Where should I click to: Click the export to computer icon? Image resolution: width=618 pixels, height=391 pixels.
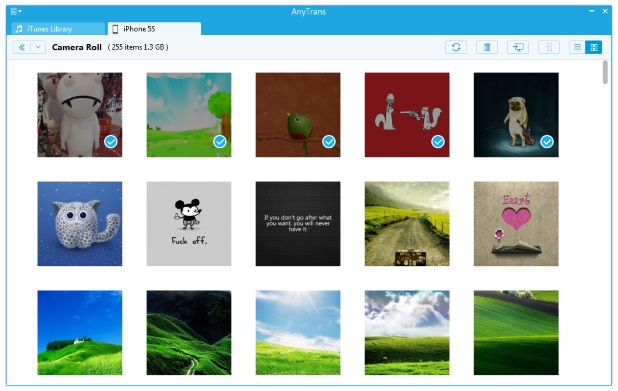(518, 47)
